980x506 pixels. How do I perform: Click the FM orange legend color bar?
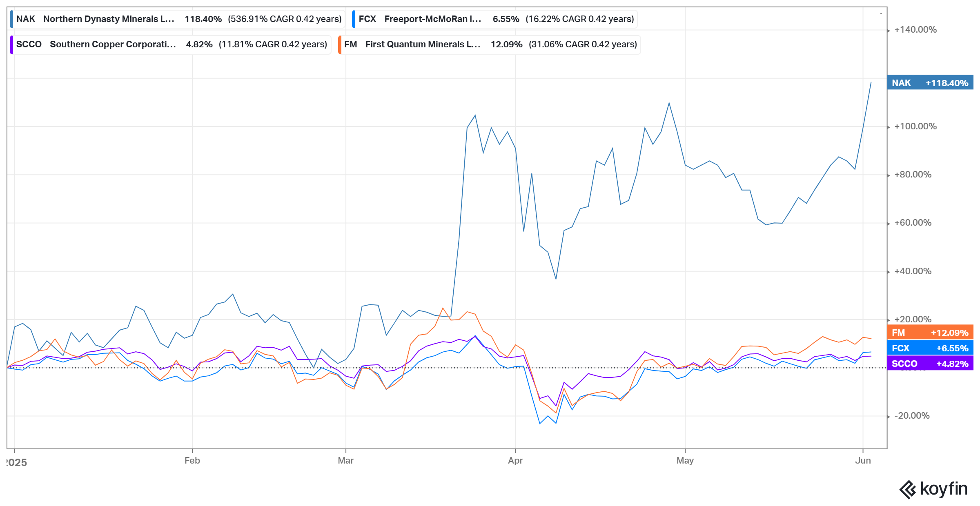tap(340, 44)
